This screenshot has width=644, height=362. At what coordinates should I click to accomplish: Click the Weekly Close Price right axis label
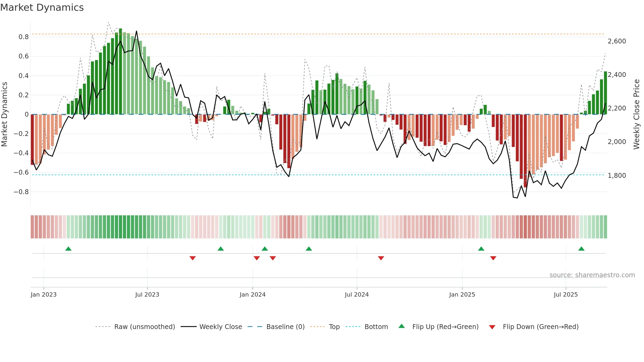click(636, 114)
